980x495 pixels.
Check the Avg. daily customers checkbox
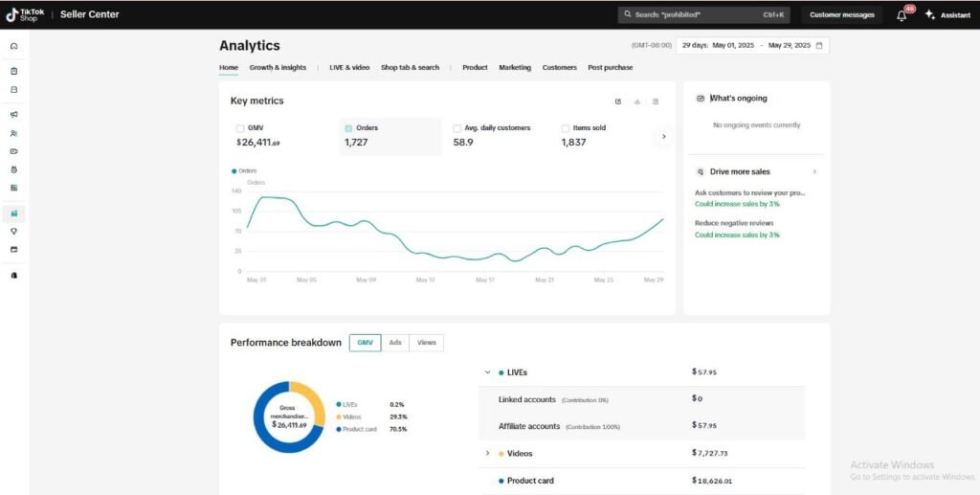pyautogui.click(x=457, y=128)
